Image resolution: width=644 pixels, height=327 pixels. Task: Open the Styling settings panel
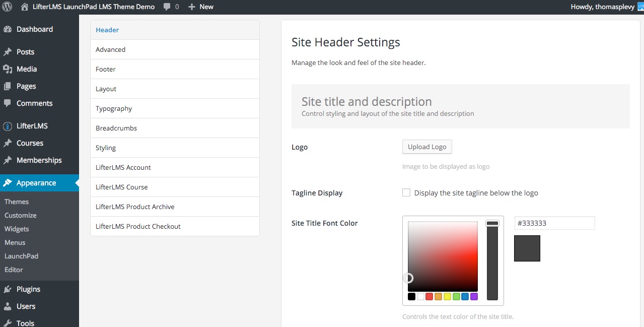pyautogui.click(x=106, y=148)
